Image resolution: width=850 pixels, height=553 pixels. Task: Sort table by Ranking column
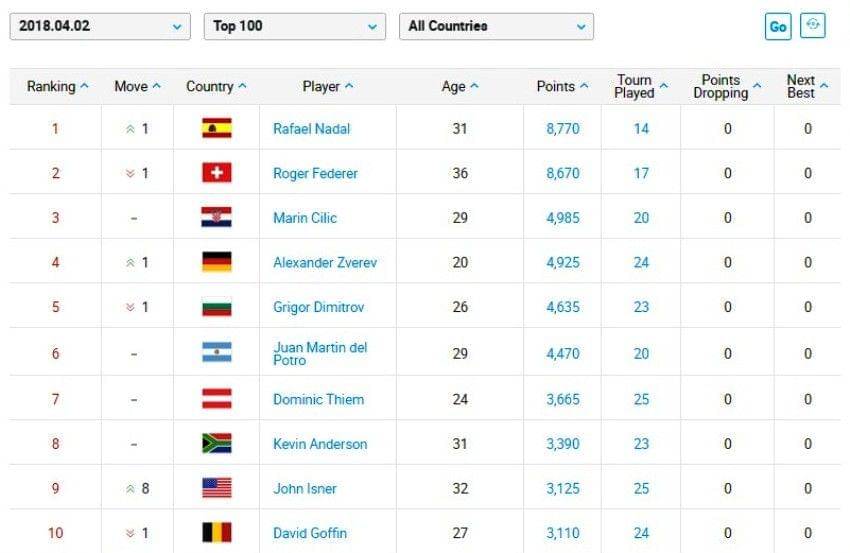pyautogui.click(x=57, y=87)
